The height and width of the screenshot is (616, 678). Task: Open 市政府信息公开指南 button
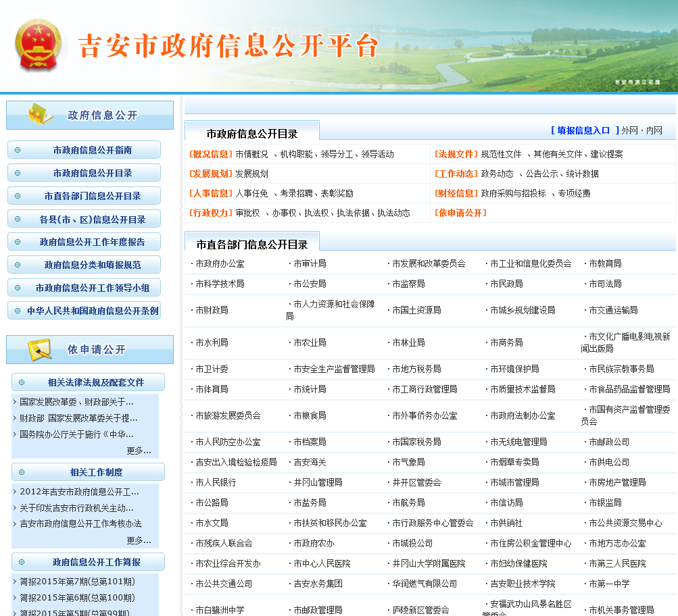click(x=84, y=150)
